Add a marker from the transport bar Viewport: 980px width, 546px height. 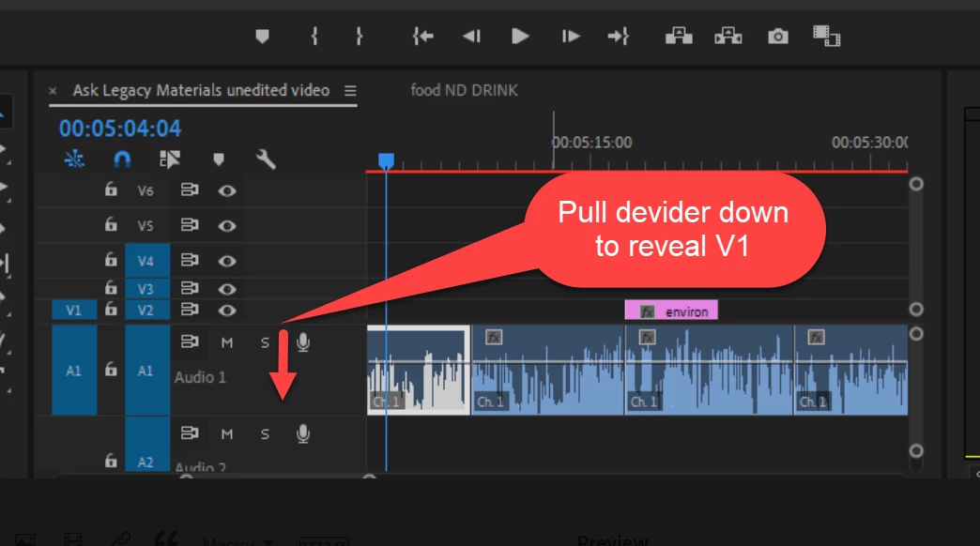coord(262,37)
